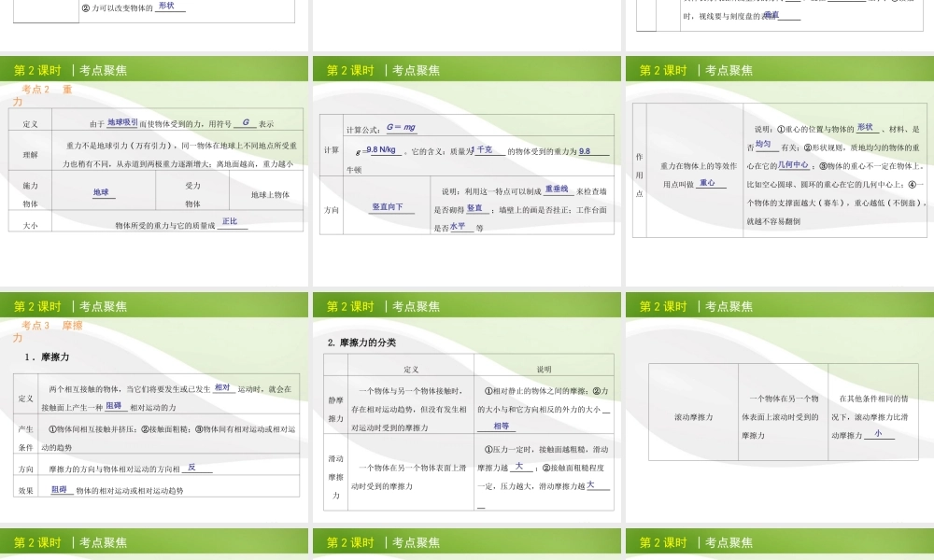Select the answer 正比
The width and height of the screenshot is (934, 560).
point(230,221)
